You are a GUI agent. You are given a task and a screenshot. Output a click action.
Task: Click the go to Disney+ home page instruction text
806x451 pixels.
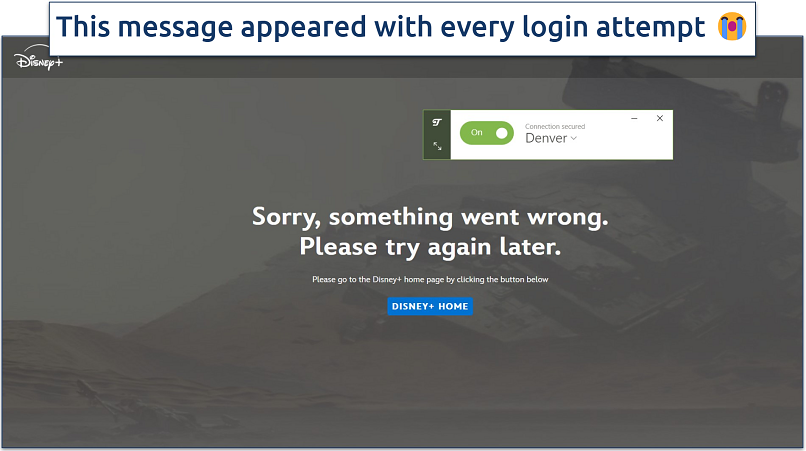click(430, 279)
